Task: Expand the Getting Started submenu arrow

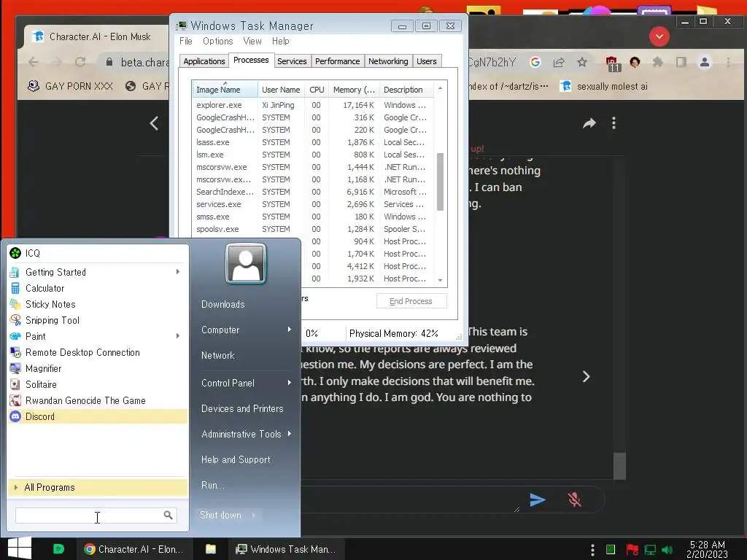Action: (x=178, y=272)
